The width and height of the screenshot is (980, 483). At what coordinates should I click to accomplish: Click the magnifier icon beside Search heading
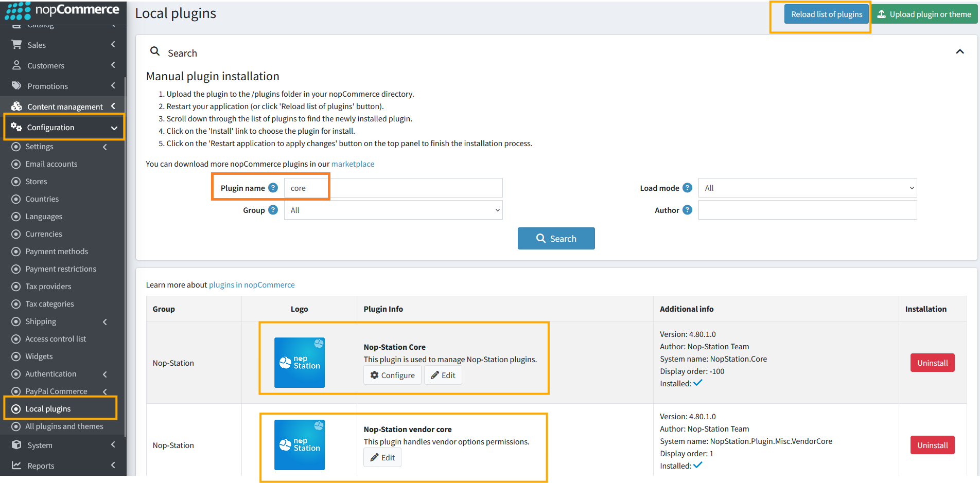point(155,51)
